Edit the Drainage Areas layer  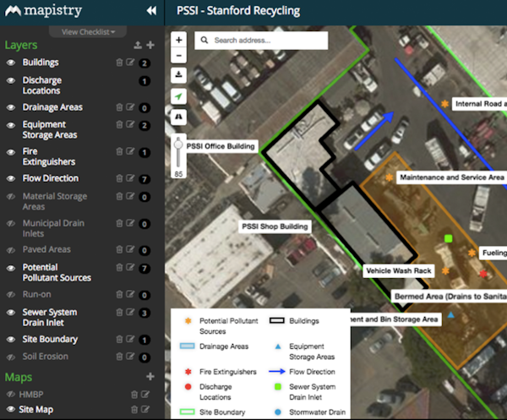130,107
